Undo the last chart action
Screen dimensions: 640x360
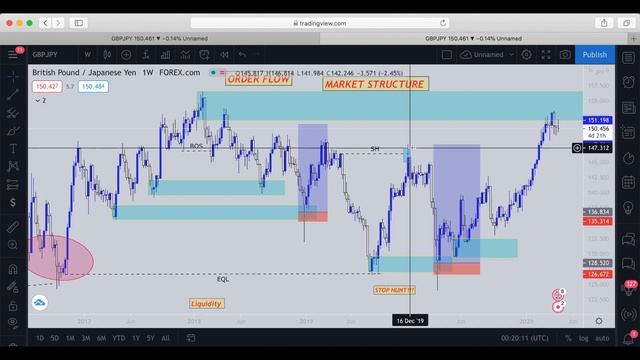coord(242,54)
